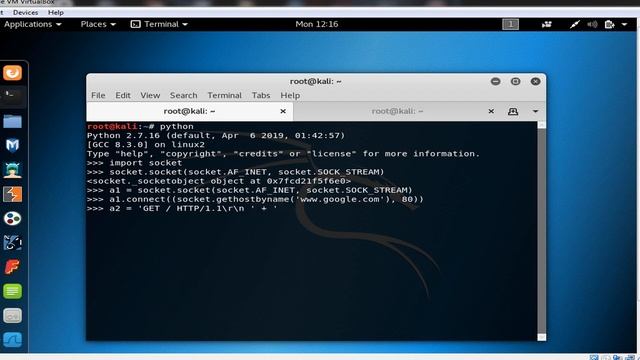Click the terminal vertical scrollbar
This screenshot has width=640, height=360.
pos(542,231)
